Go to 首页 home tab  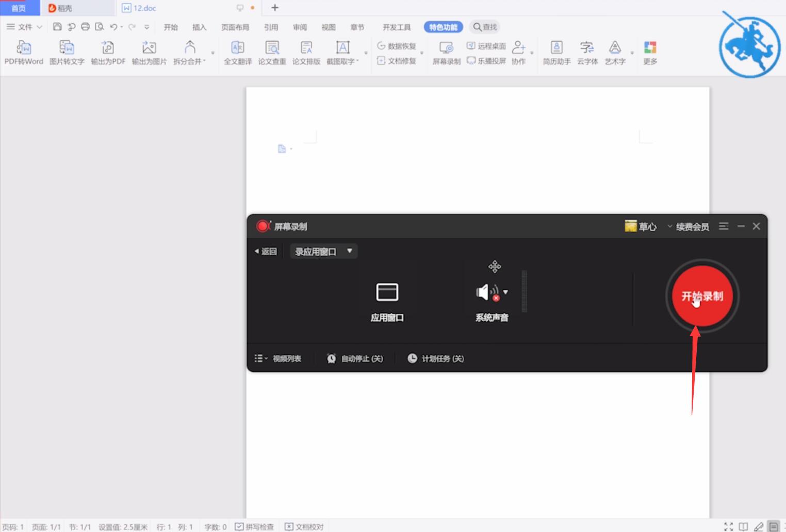(x=19, y=8)
